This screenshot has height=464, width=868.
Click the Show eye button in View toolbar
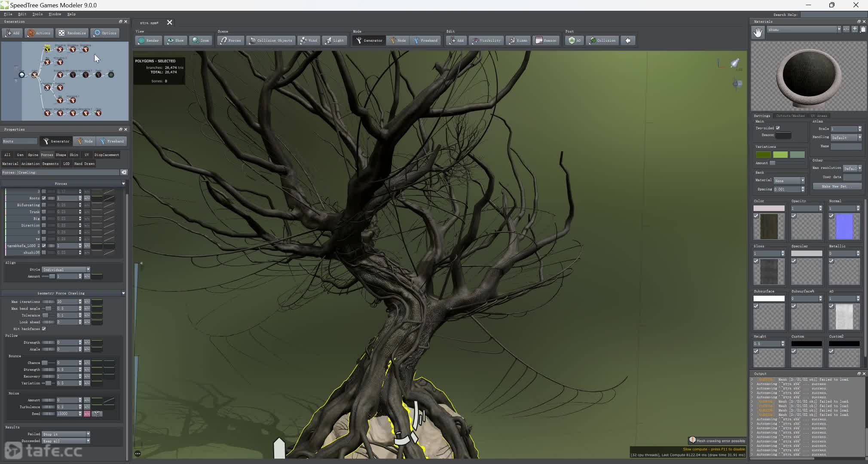pyautogui.click(x=175, y=40)
